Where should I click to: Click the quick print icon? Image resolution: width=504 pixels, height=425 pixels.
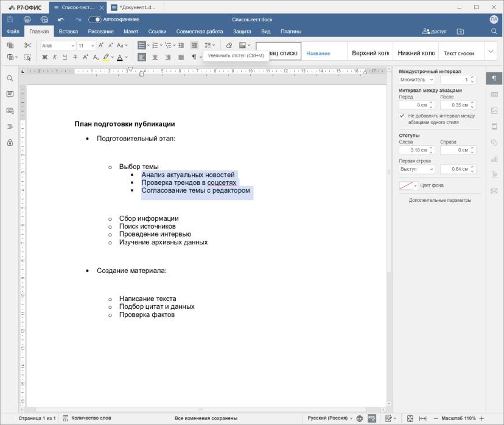(44, 19)
